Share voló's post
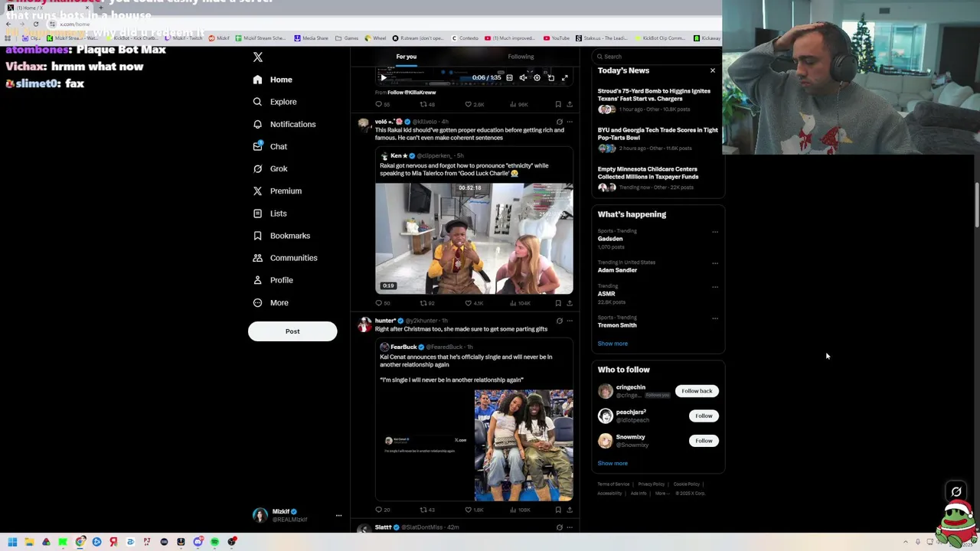 [569, 303]
